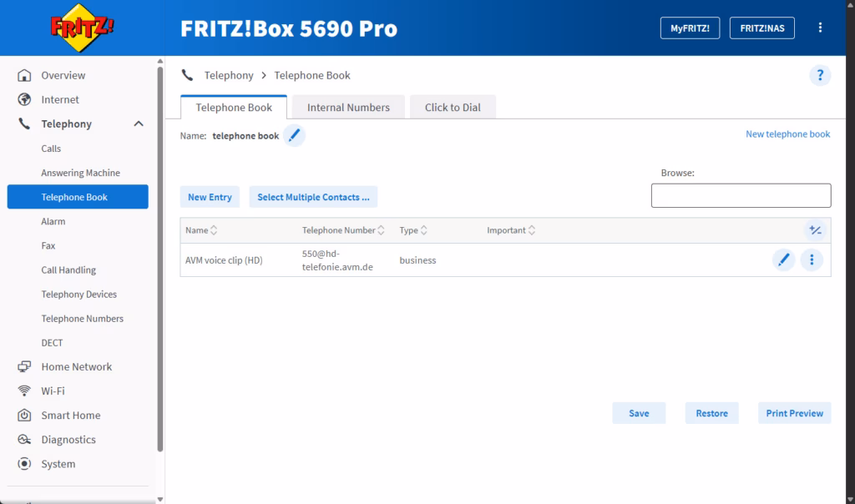The image size is (855, 504).
Task: Open the help question mark icon
Action: pyautogui.click(x=820, y=76)
